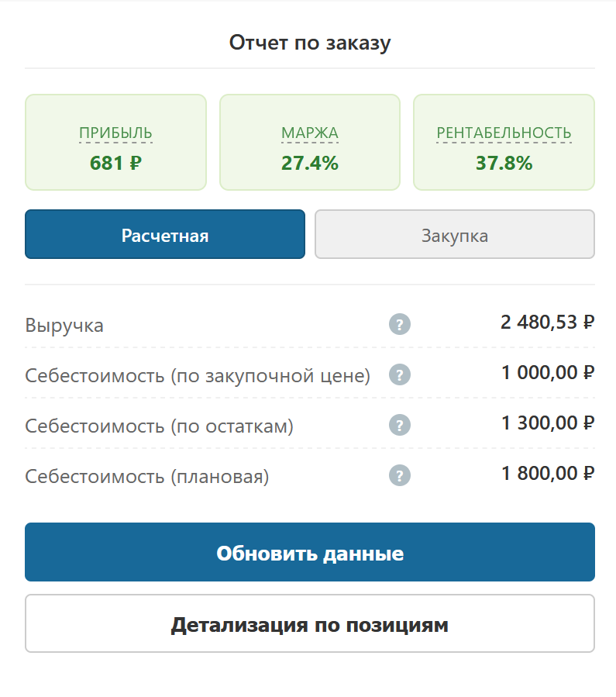
Task: Click the help icon in the Выручка row
Action: 399,324
